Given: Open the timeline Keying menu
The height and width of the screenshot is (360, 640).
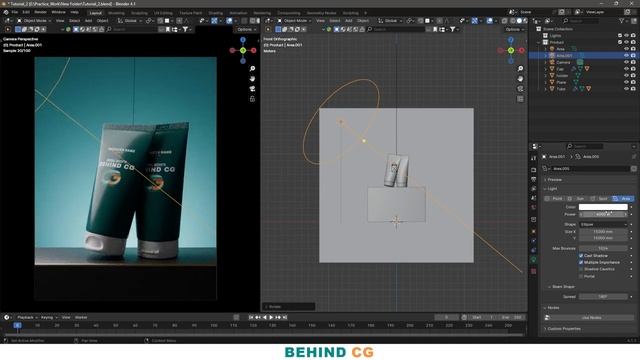Looking at the screenshot, I should 49,317.
